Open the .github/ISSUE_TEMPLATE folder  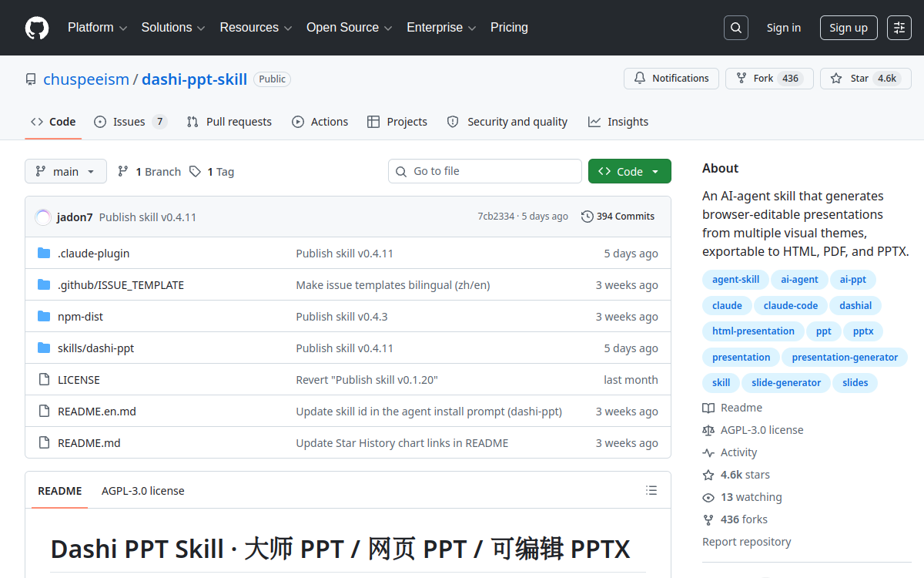coord(121,285)
